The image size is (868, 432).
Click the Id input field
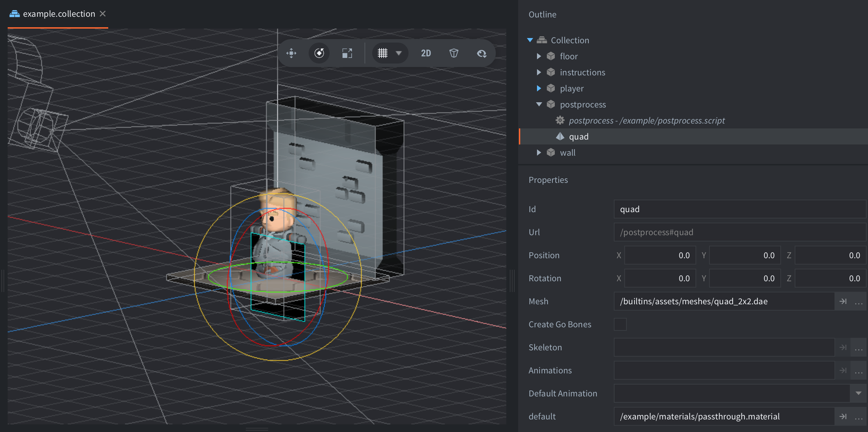[x=740, y=209]
